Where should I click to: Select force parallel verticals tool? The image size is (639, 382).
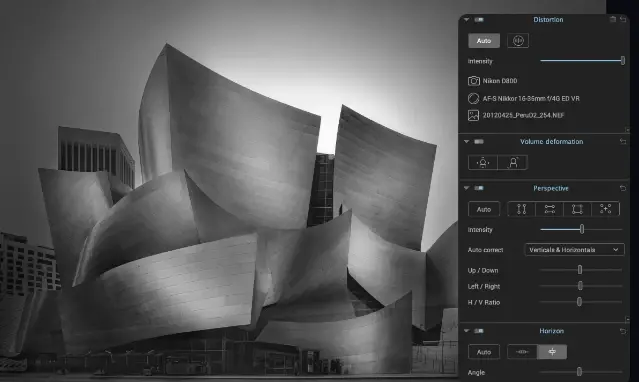pos(522,209)
